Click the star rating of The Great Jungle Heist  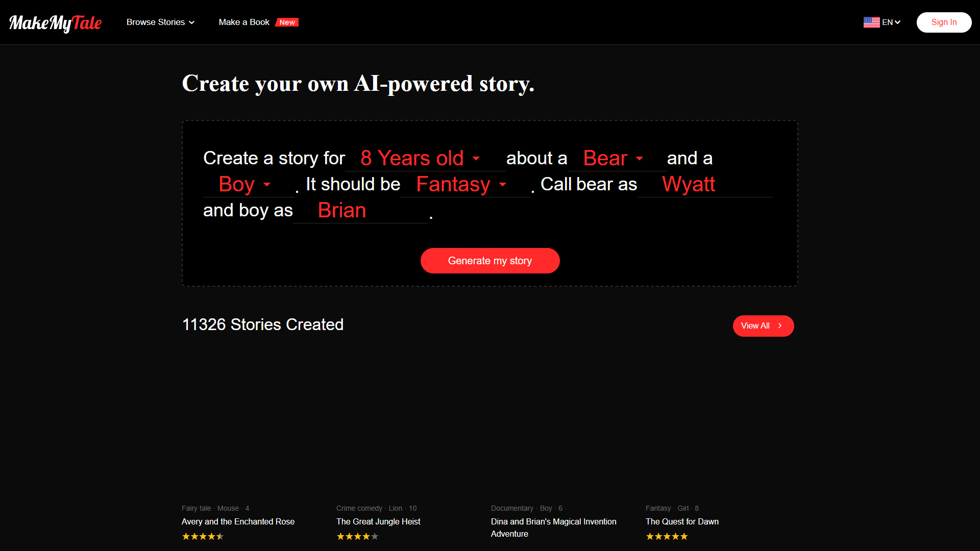pos(357,536)
